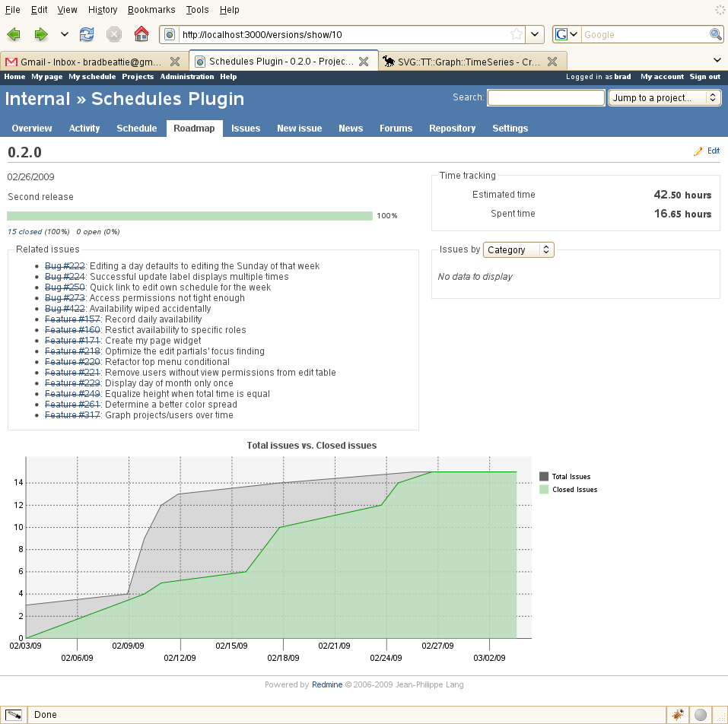Image resolution: width=728 pixels, height=724 pixels.
Task: Click the Internal project breadcrumb link
Action: pos(37,99)
